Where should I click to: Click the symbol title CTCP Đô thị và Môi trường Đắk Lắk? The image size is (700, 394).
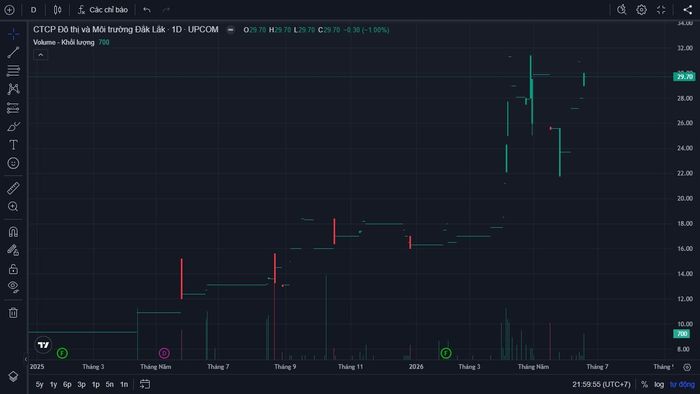tap(99, 29)
